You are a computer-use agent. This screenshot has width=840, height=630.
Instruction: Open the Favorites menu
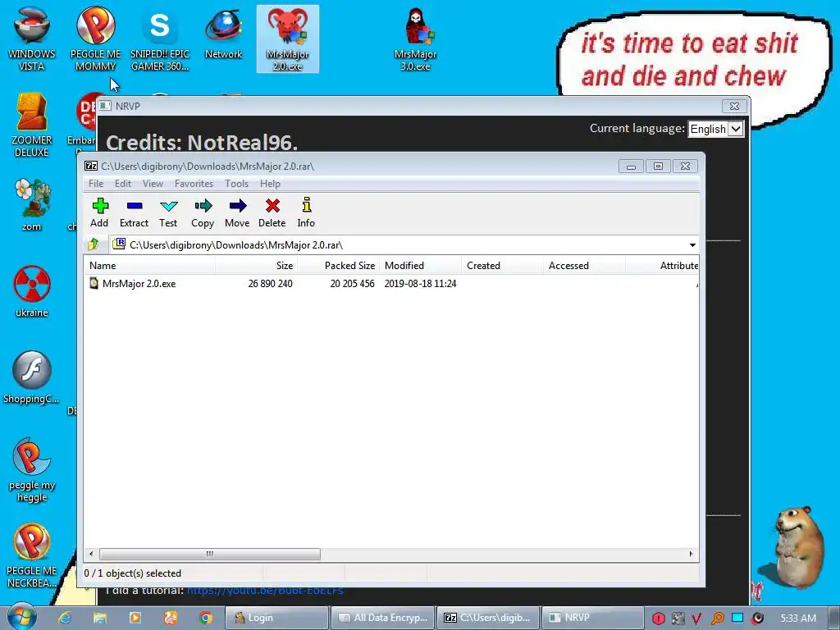point(194,184)
